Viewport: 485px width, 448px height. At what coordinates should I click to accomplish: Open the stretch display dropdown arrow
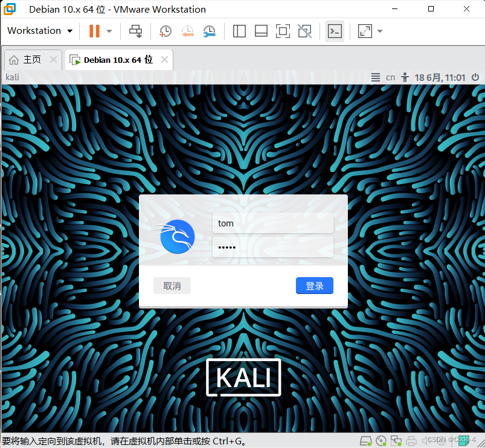380,31
